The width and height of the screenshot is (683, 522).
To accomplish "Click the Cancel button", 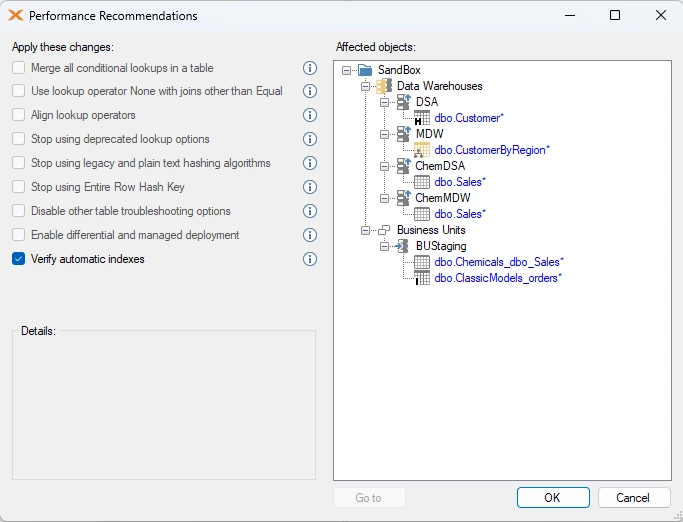I will click(633, 498).
